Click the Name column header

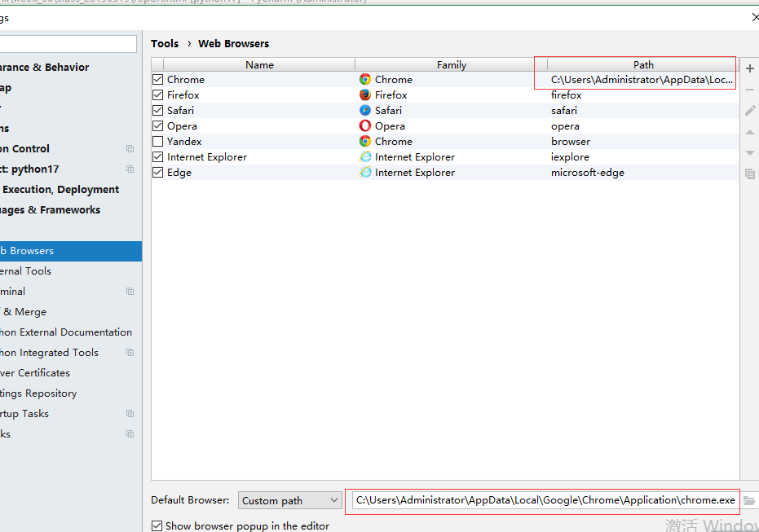tap(259, 64)
